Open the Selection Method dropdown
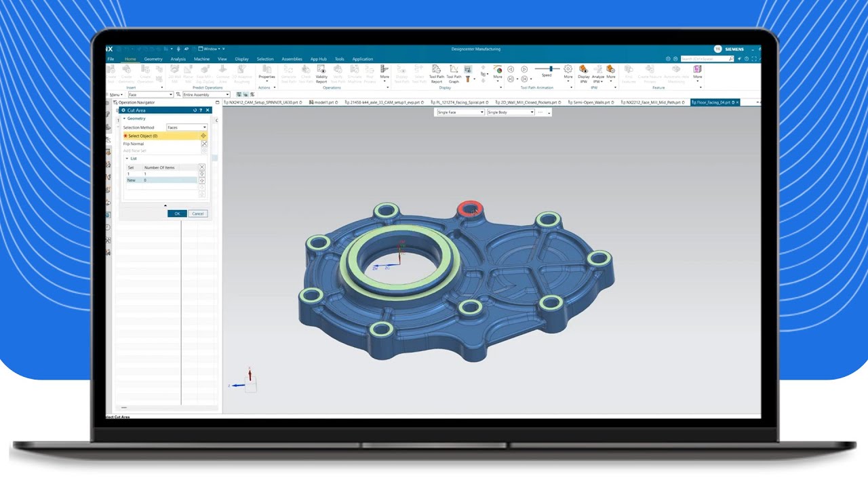This screenshot has width=868, height=488. pos(186,127)
